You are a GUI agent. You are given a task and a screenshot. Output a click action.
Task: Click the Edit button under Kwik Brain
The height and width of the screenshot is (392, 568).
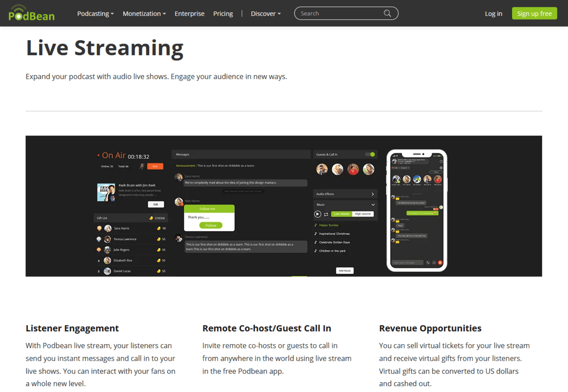[x=156, y=204]
